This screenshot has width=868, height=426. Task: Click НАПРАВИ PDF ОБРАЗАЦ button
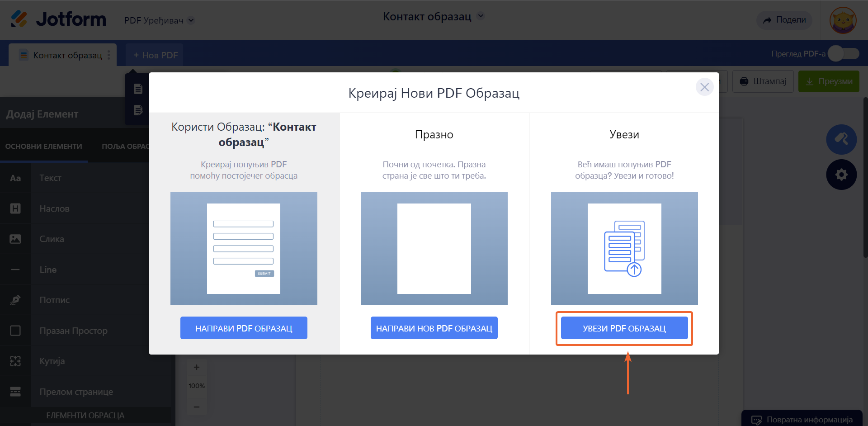244,328
